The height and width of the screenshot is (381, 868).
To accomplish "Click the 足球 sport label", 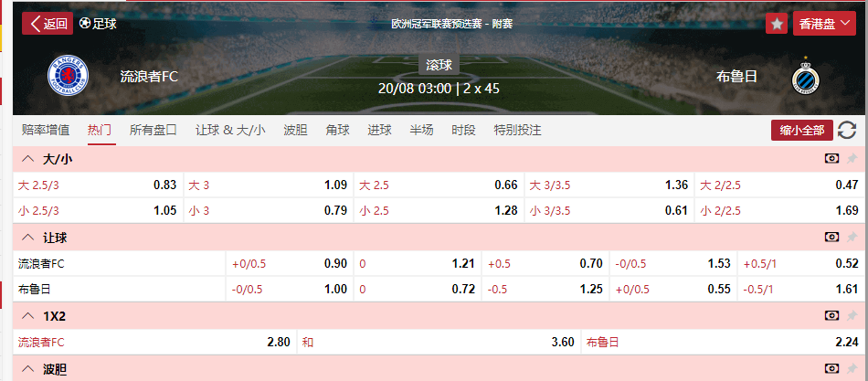I will (x=105, y=23).
